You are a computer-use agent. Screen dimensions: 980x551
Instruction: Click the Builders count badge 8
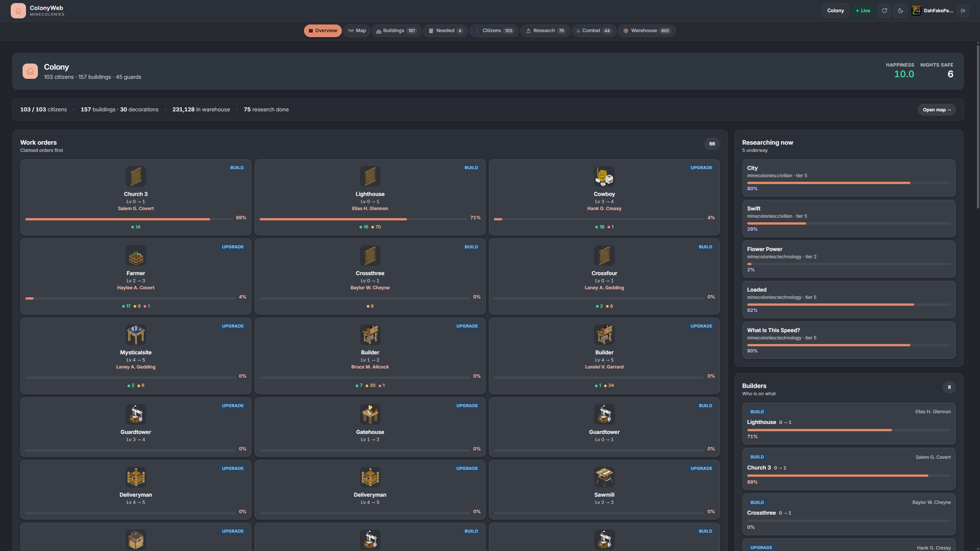tap(949, 387)
